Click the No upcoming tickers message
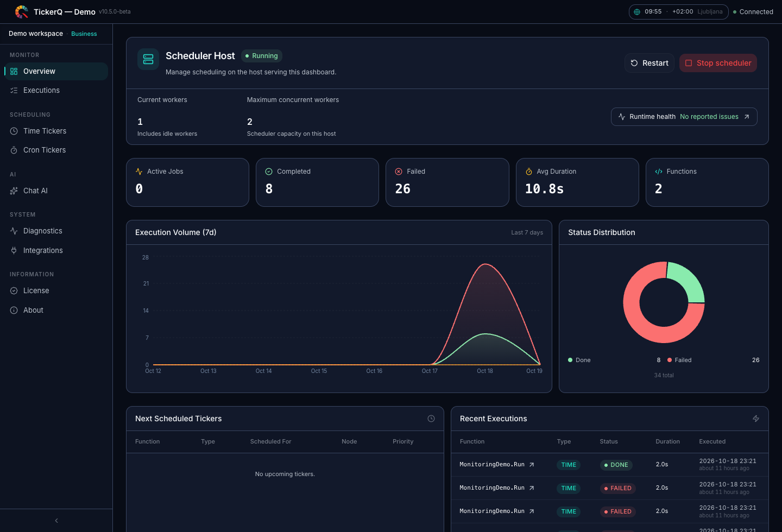The image size is (782, 532). click(285, 474)
